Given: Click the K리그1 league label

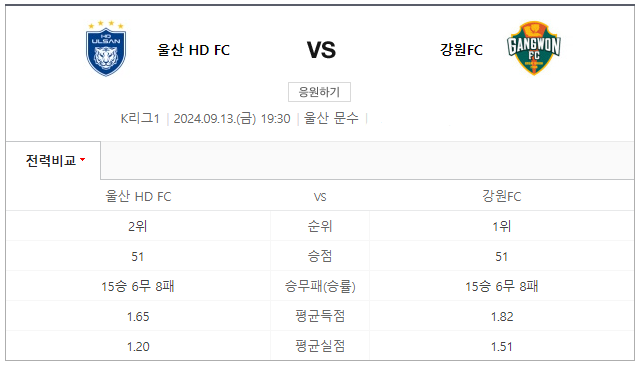Looking at the screenshot, I should (140, 119).
